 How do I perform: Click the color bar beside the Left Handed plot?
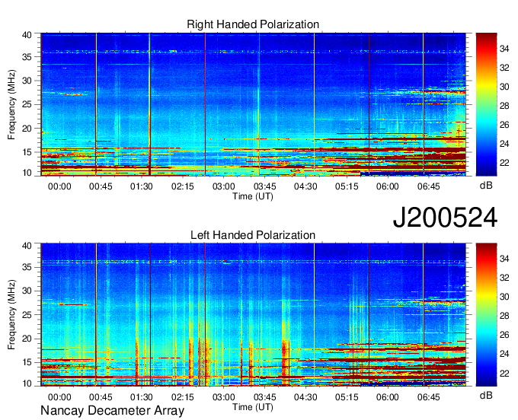pos(486,315)
